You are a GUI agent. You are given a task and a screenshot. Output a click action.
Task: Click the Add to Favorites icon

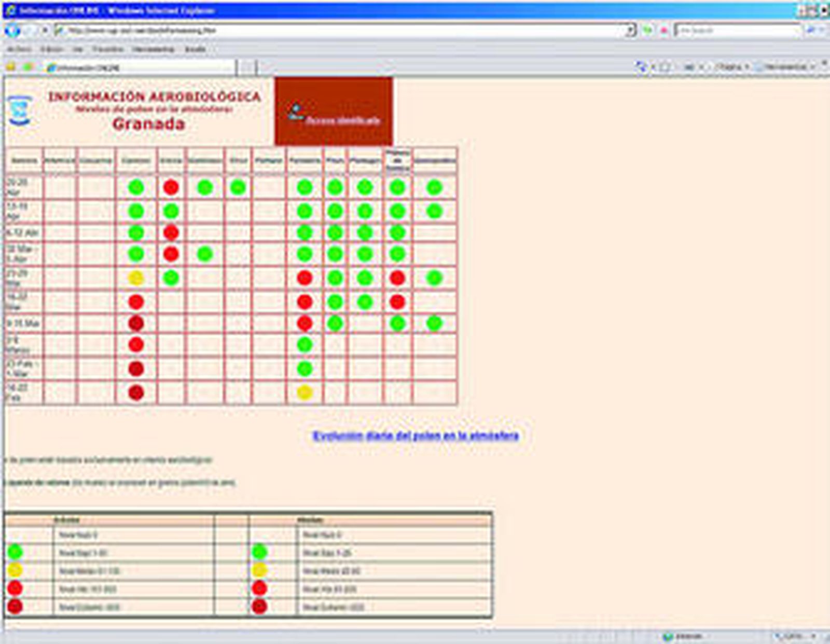tap(28, 67)
